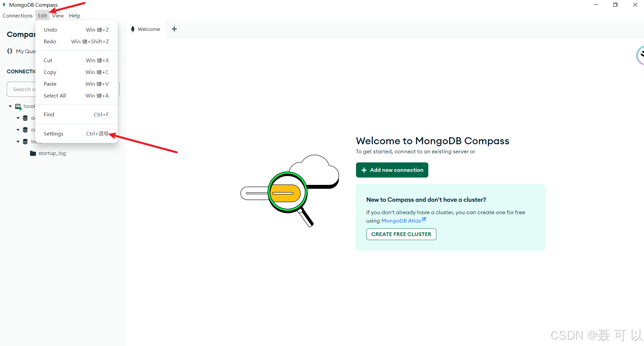Image resolution: width=644 pixels, height=346 pixels.
Task: Open the Help menu
Action: click(75, 15)
